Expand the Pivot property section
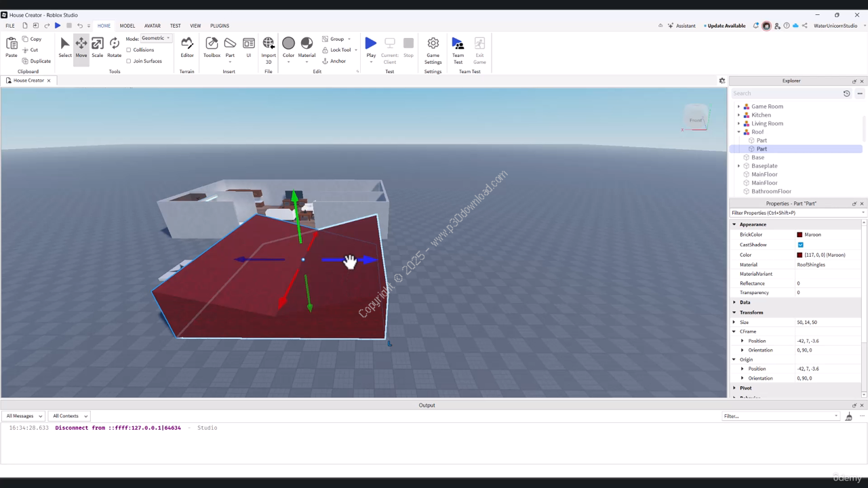The width and height of the screenshot is (868, 488). click(x=734, y=388)
